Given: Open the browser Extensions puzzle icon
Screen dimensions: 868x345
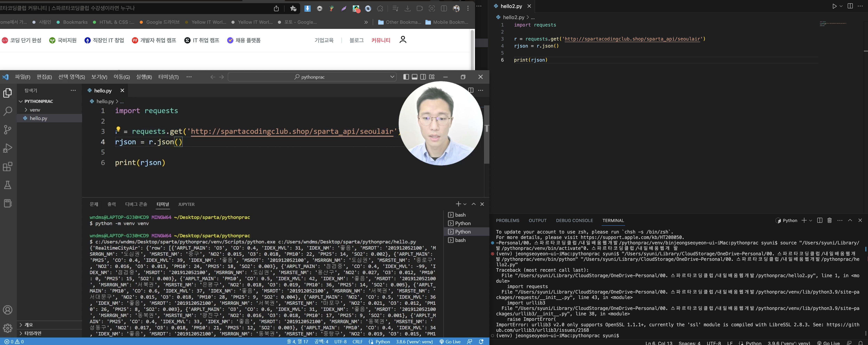Looking at the screenshot, I should [x=380, y=8].
